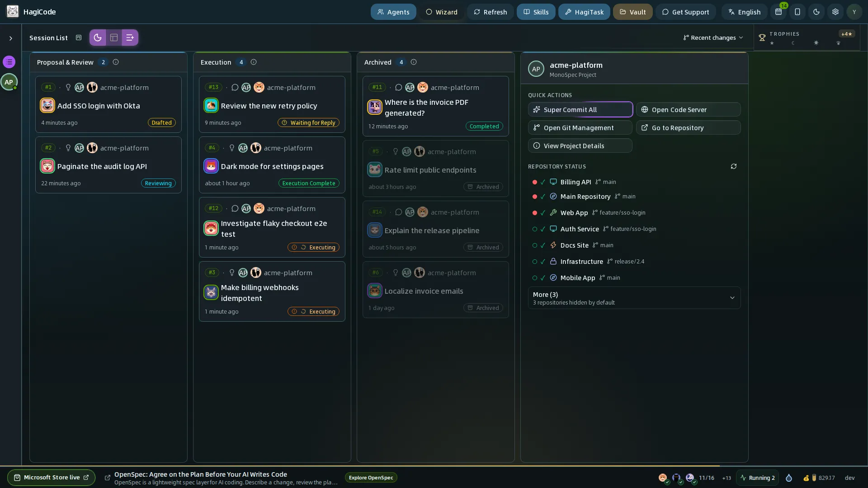The height and width of the screenshot is (488, 868).
Task: Expand More (3) hidden repositories
Action: (634, 298)
